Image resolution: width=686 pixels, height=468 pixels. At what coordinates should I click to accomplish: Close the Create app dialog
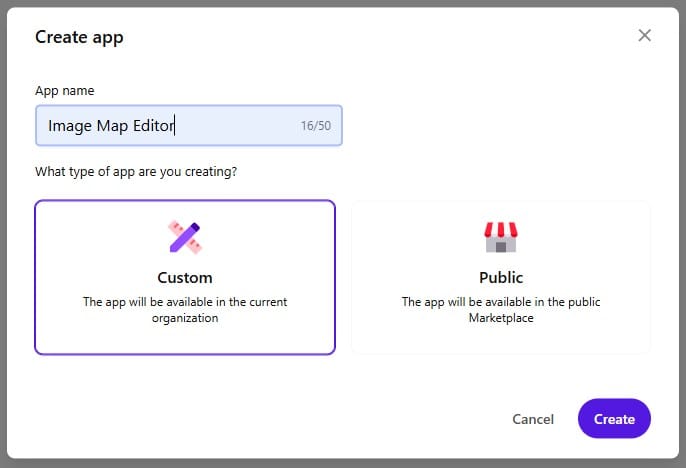tap(644, 36)
